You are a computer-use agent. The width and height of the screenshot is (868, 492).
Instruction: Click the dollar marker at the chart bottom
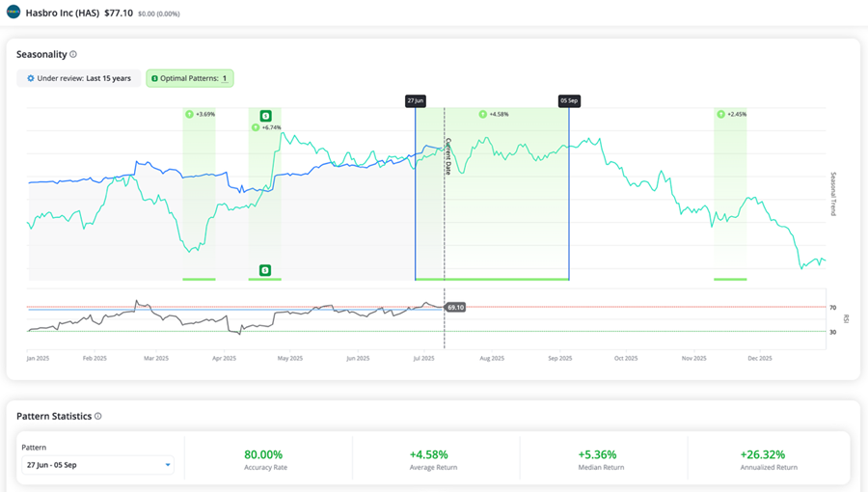click(x=265, y=270)
